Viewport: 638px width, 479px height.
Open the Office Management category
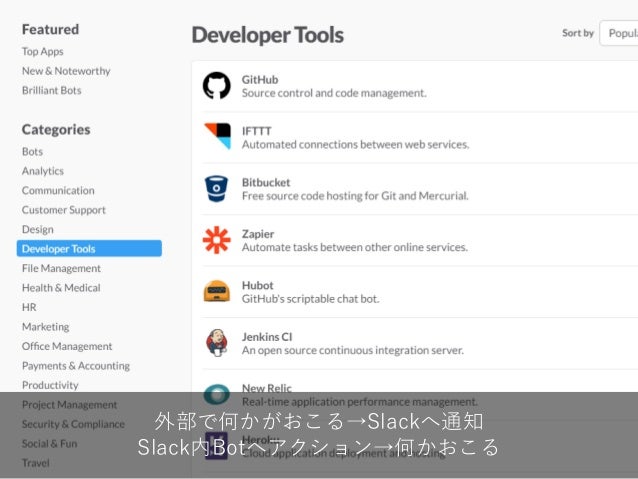pyautogui.click(x=67, y=346)
